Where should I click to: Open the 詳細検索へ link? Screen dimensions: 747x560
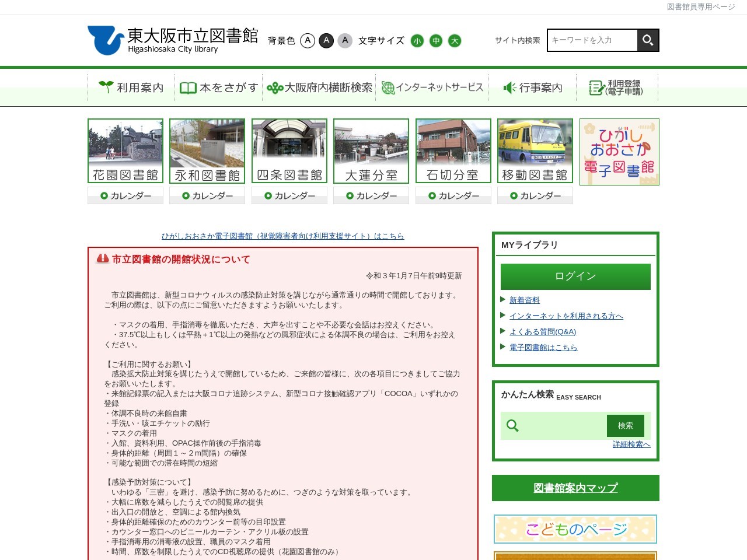coord(631,444)
